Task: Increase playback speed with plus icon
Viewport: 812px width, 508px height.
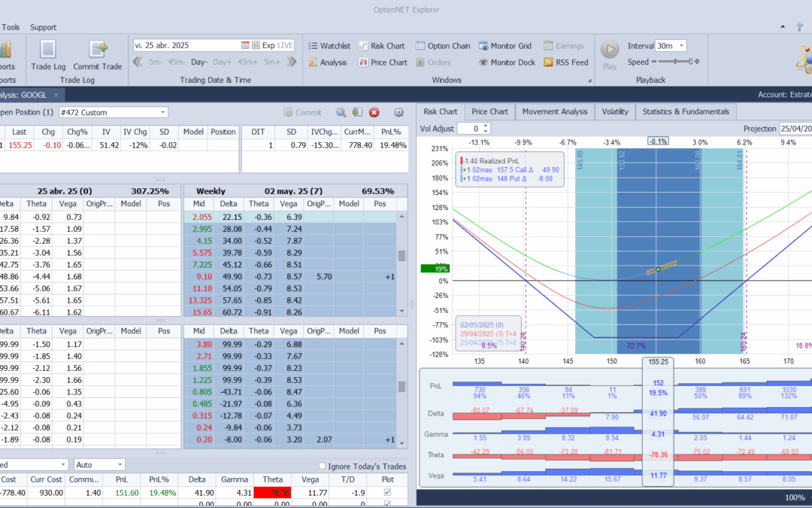Action: [697, 62]
